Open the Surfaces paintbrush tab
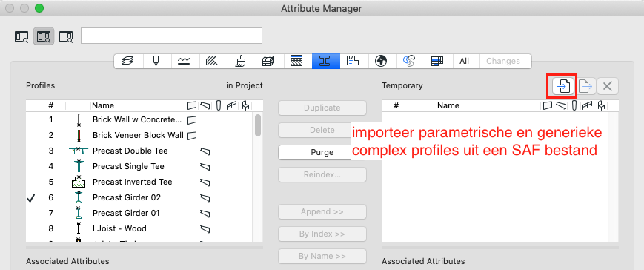644x270 pixels. [242, 61]
